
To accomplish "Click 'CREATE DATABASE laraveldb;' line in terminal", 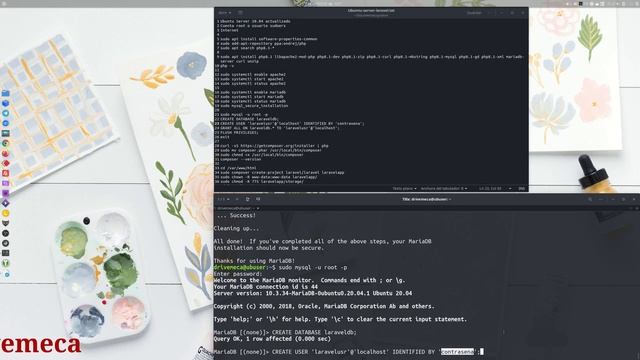I will (314, 332).
